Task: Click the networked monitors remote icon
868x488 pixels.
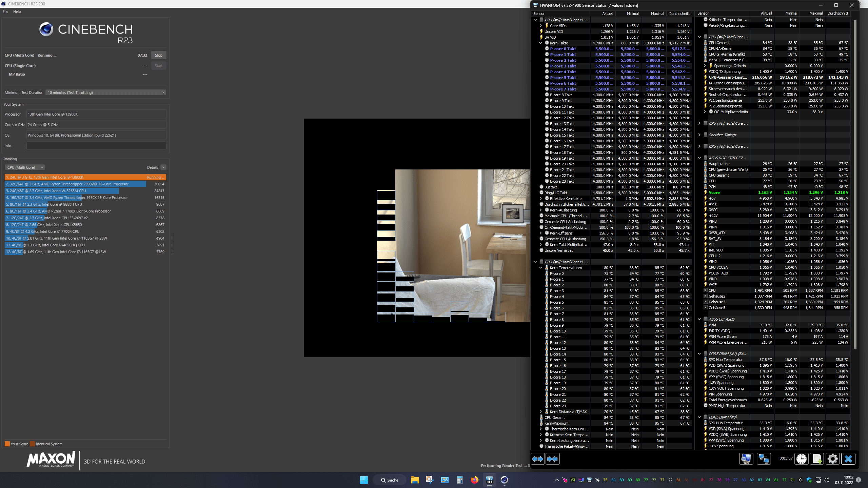Action: [764, 459]
